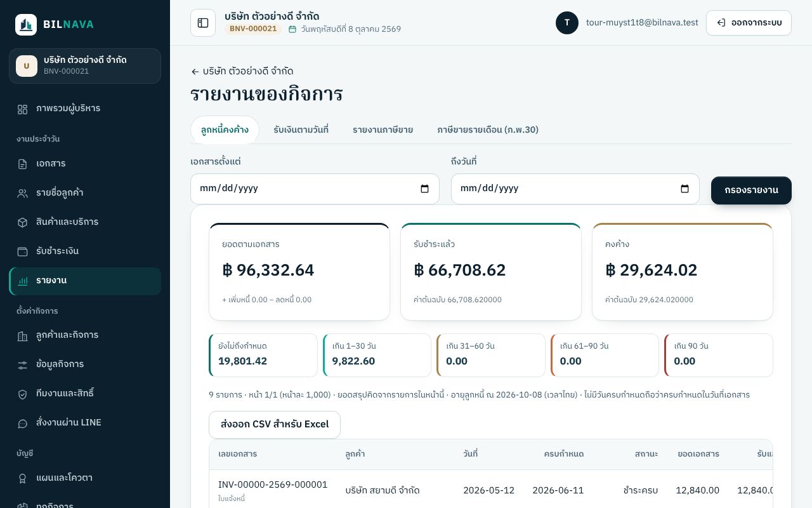The image size is (812, 508).
Task: Open calendar picker for เอกสารตั้งแต่ date
Action: (425, 189)
